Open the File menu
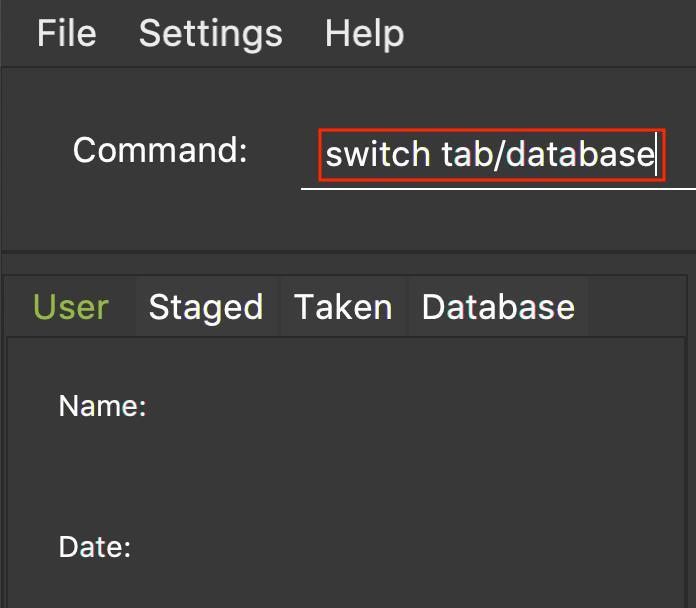The width and height of the screenshot is (696, 608). coord(67,33)
